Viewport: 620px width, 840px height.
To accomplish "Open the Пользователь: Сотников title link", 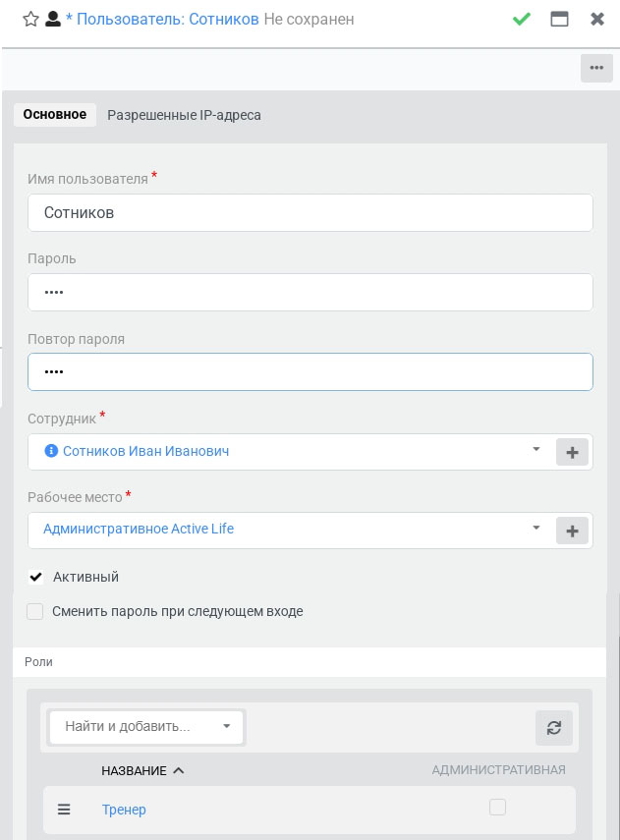I will pos(168,20).
